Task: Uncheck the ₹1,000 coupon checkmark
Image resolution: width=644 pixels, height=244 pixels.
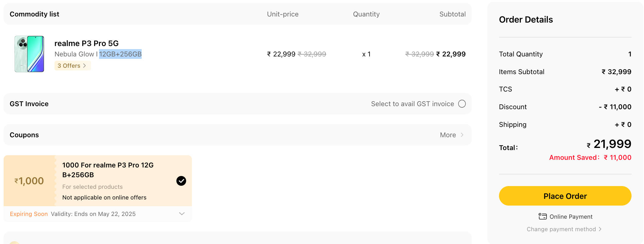Action: (x=181, y=181)
